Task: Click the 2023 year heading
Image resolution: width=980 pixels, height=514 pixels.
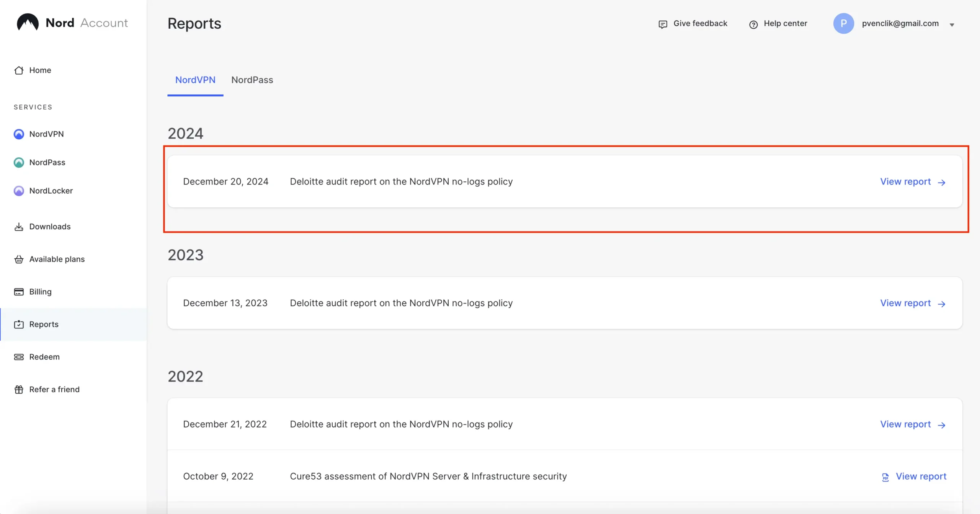Action: tap(185, 255)
